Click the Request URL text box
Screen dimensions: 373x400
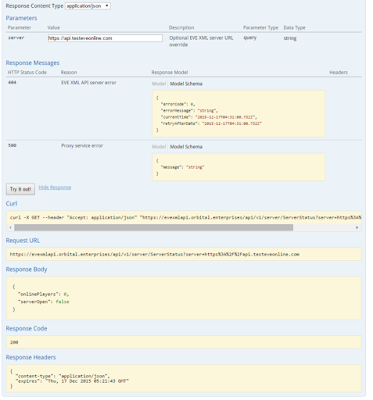[x=184, y=254]
